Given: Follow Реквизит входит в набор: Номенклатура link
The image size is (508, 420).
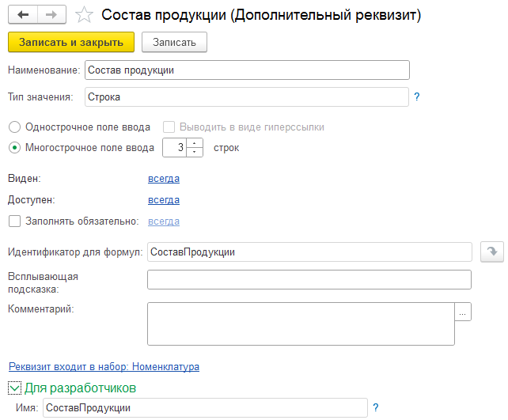Looking at the screenshot, I should point(104,367).
